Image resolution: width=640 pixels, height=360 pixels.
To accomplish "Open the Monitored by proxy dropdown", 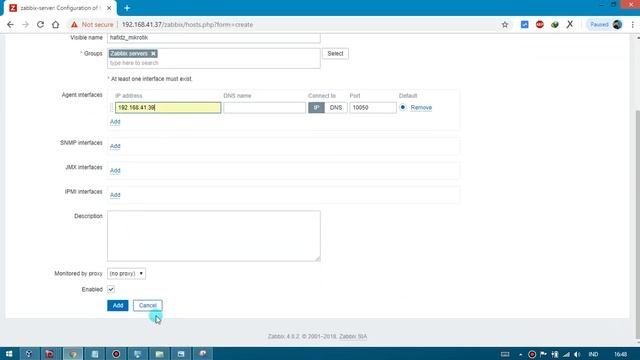I will point(126,273).
